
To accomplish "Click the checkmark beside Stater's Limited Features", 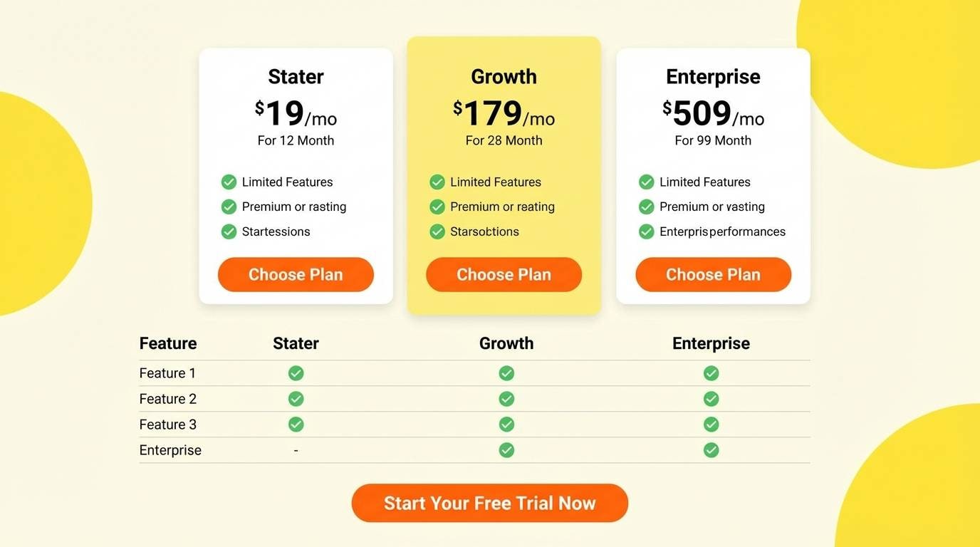I will [x=229, y=182].
